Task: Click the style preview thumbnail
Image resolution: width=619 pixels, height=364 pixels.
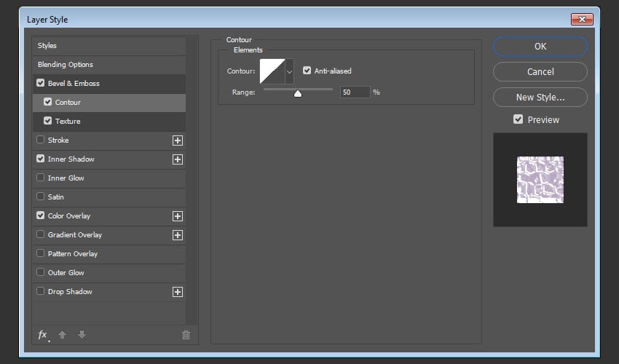Action: tap(540, 180)
